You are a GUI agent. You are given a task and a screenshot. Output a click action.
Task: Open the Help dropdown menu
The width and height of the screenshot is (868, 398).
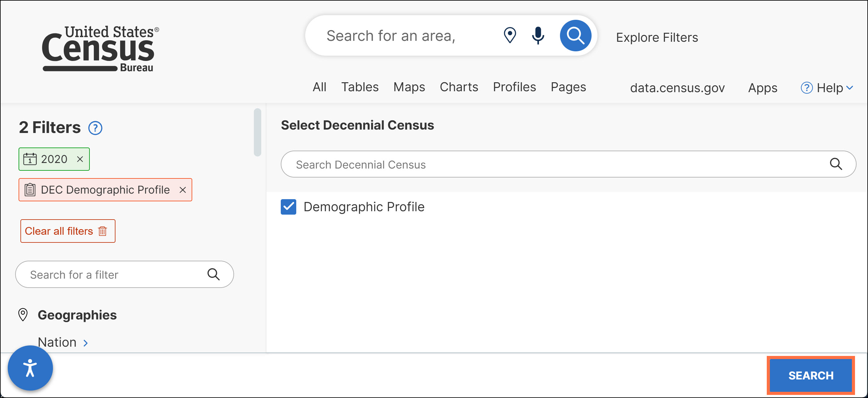point(827,88)
